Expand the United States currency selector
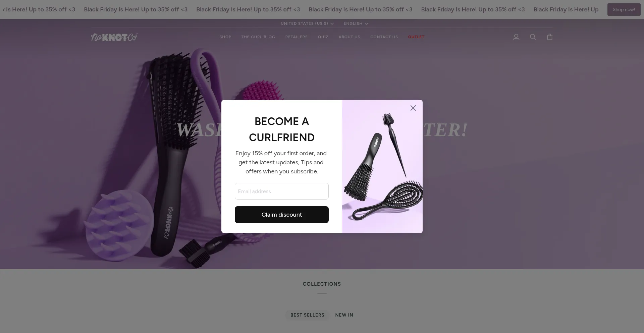Screen dimensions: 644x333 307,23
